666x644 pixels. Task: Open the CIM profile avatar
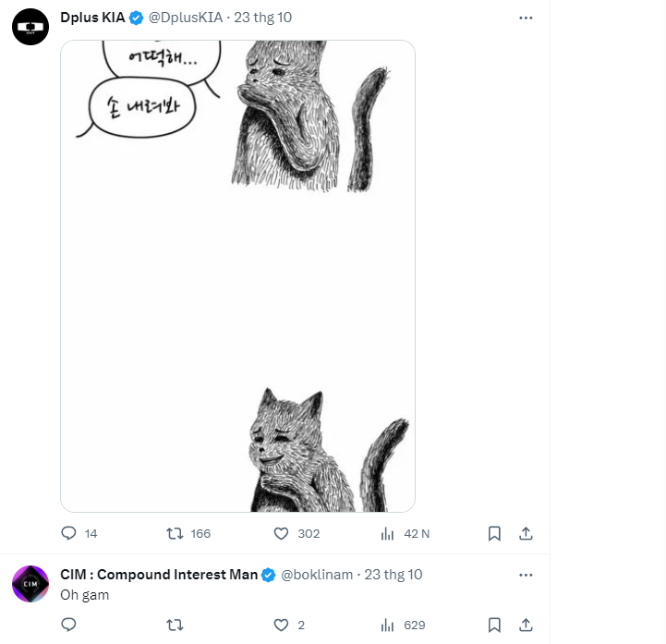[30, 584]
